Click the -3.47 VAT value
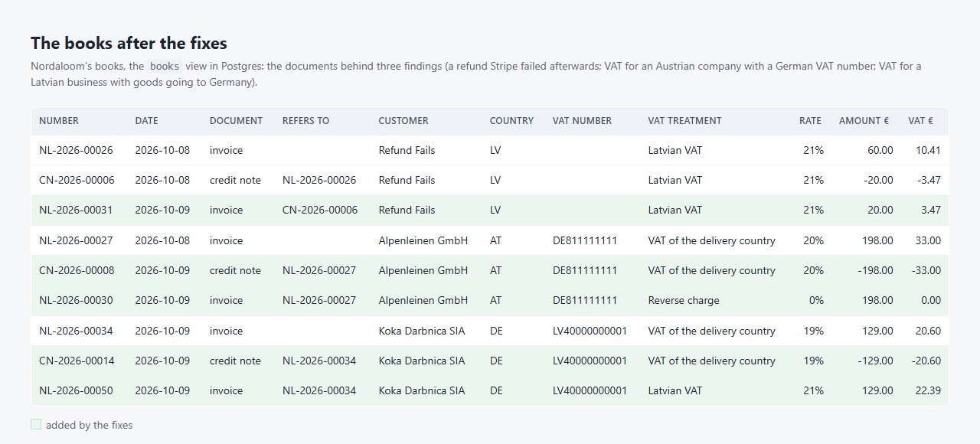Viewport: 980px width, 444px height. (x=929, y=180)
